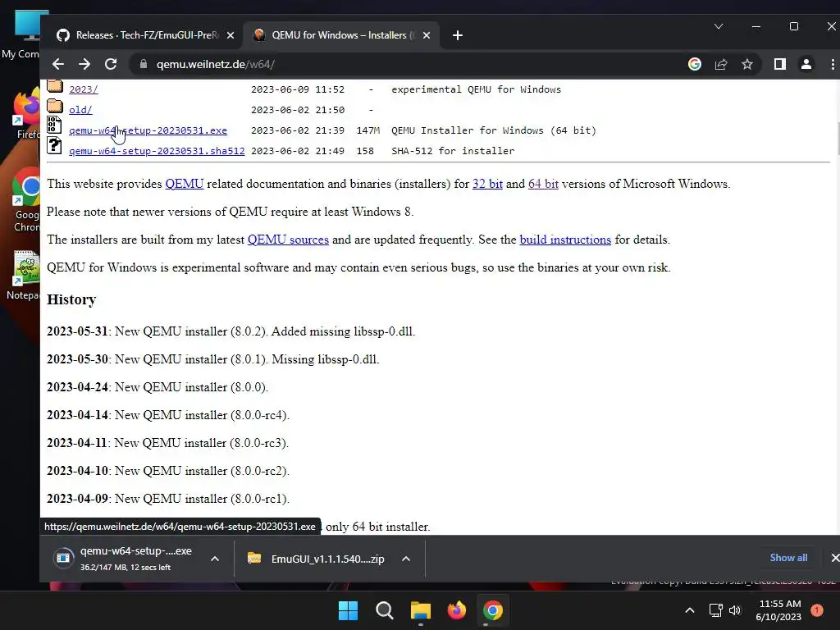Screen dimensions: 840x630
Task: Open the Google icon in address bar
Action: click(694, 64)
